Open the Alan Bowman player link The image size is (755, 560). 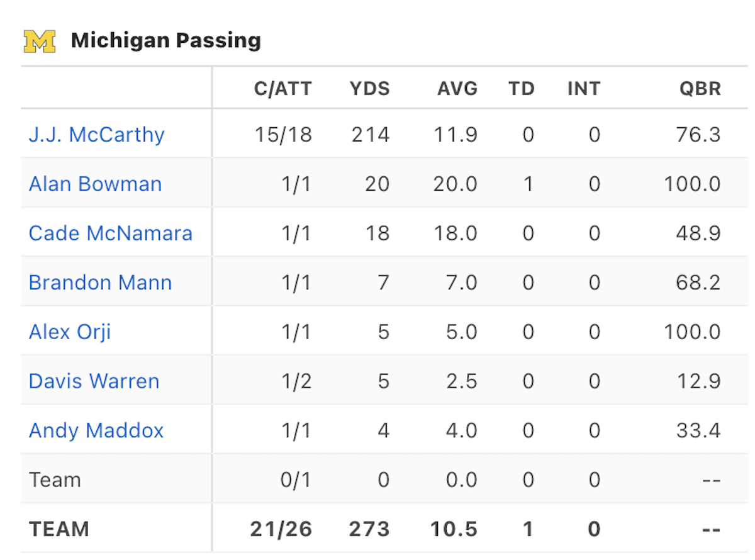click(96, 184)
